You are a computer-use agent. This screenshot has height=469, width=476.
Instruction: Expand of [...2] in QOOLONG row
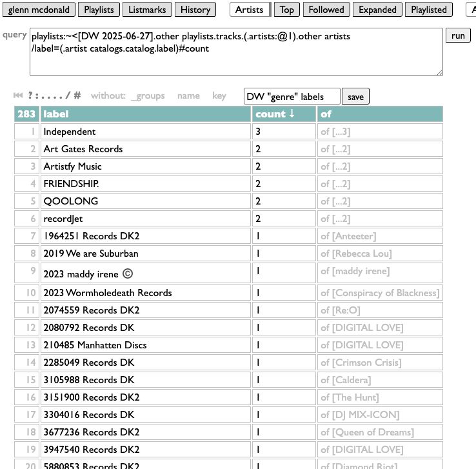[x=335, y=201]
